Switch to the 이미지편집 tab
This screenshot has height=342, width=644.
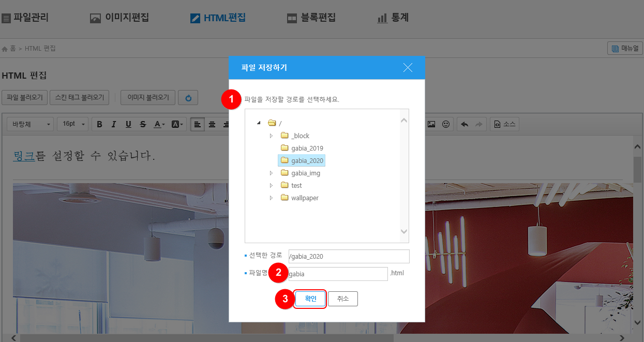pos(119,18)
